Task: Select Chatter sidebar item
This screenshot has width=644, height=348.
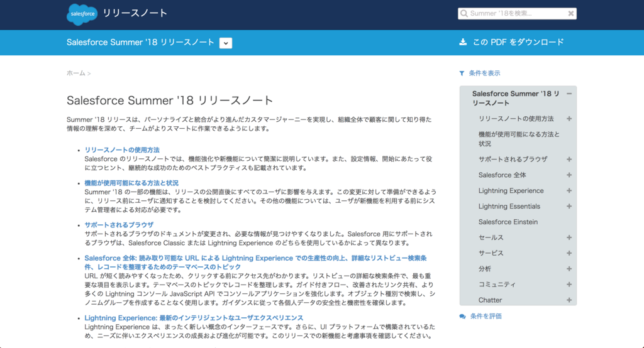Action: 490,300
